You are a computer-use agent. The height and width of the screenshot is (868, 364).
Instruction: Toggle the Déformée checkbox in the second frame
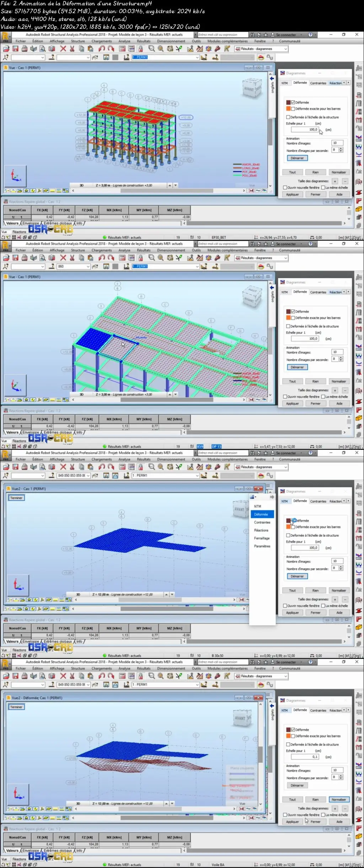click(x=293, y=311)
